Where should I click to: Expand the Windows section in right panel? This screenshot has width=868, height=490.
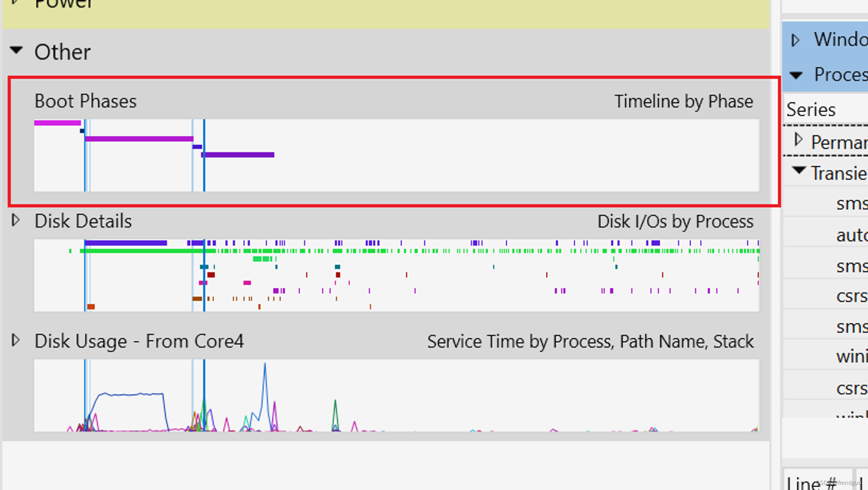click(x=796, y=40)
